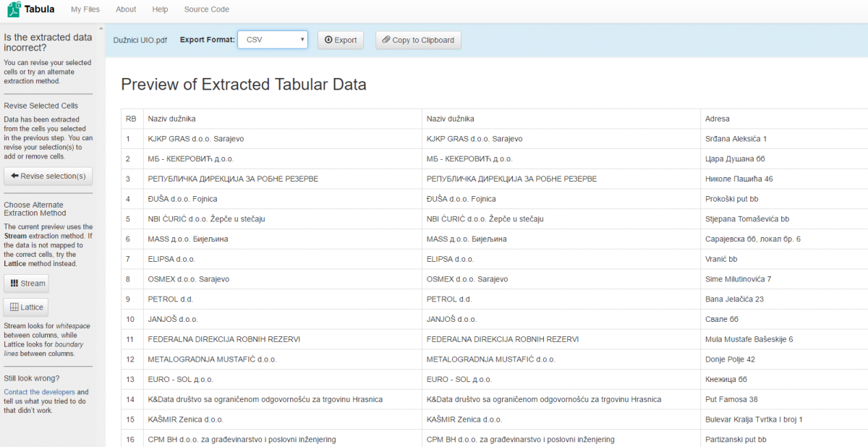Image resolution: width=868 pixels, height=447 pixels.
Task: Select the address cell Sime Milutinovića 7
Action: click(x=784, y=279)
